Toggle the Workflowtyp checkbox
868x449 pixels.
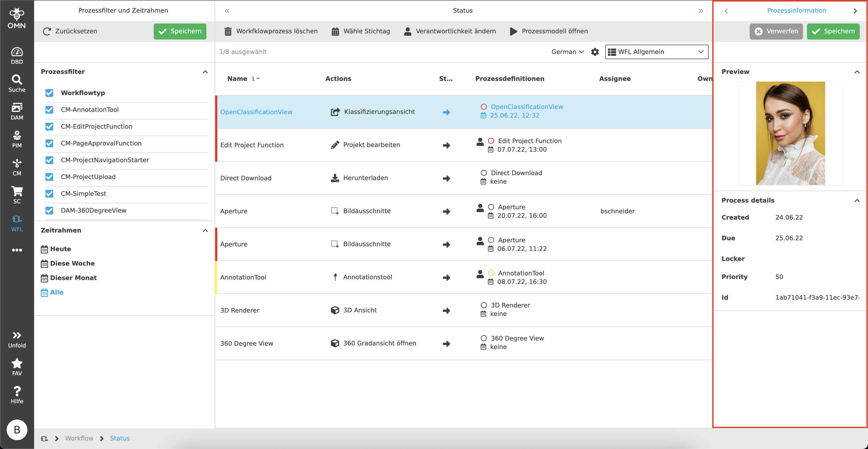50,93
